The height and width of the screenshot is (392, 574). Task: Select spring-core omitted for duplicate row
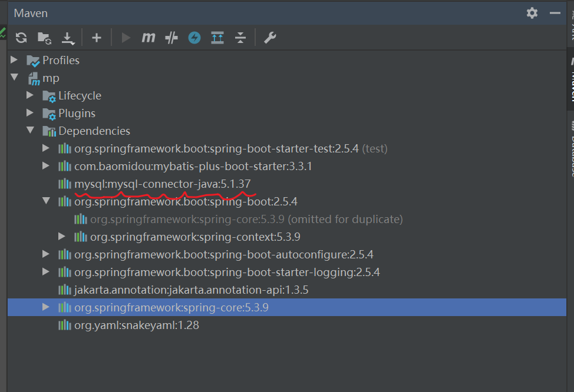point(287,219)
